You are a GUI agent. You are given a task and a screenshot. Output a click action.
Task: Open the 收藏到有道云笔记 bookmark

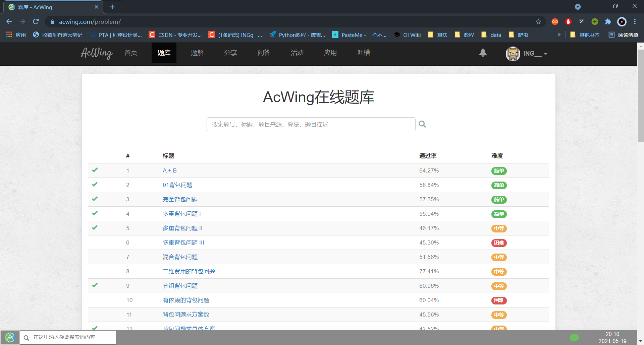pyautogui.click(x=58, y=35)
